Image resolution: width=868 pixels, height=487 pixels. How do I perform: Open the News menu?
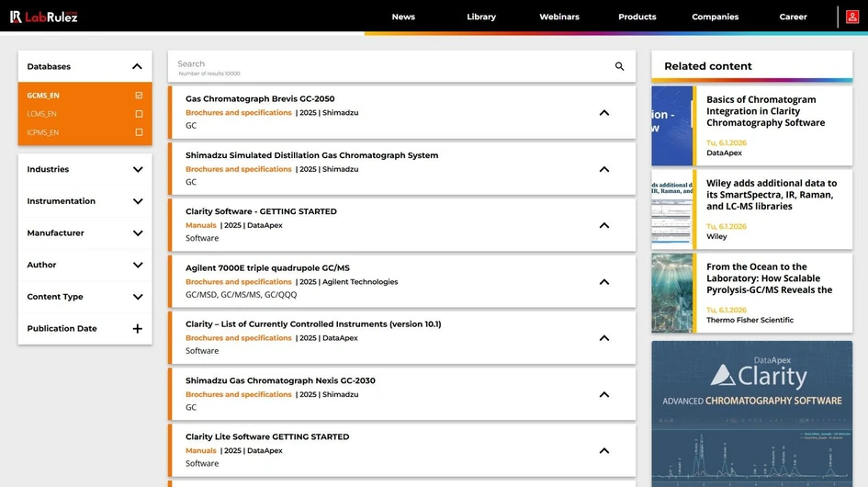[403, 17]
